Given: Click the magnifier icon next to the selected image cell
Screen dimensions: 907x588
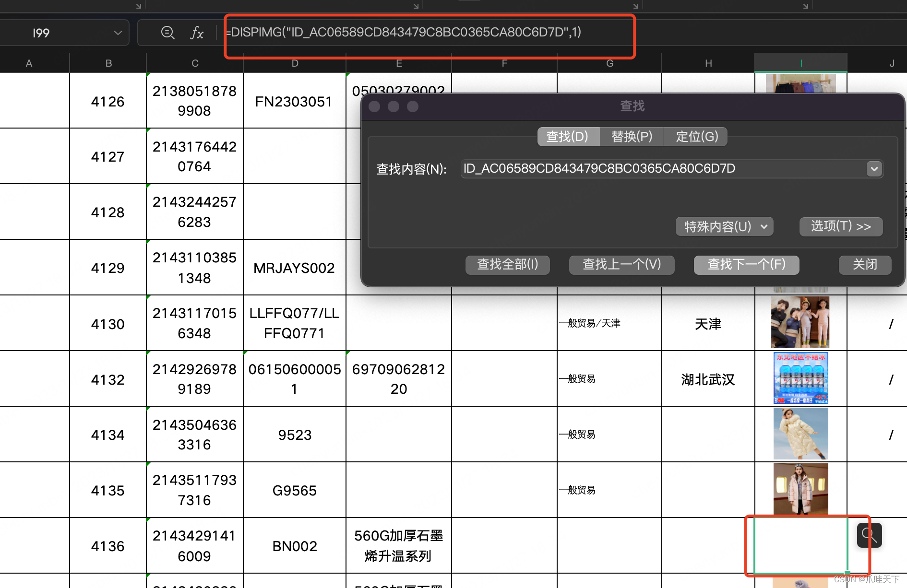Looking at the screenshot, I should pyautogui.click(x=869, y=535).
